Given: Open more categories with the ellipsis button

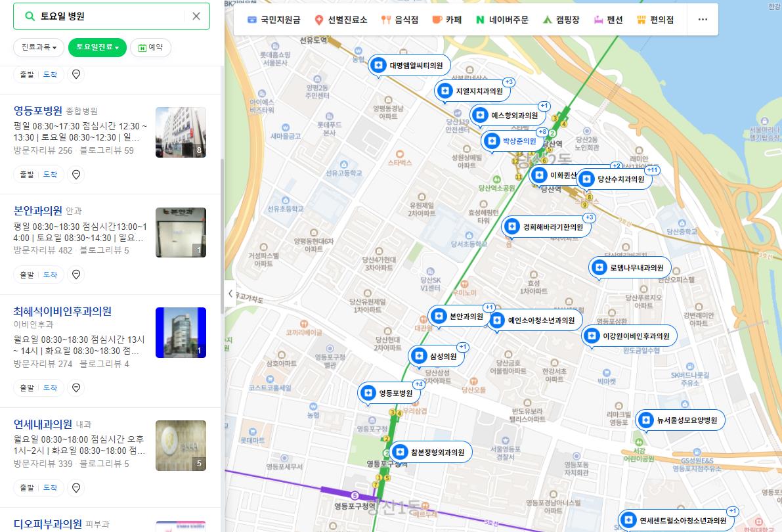Looking at the screenshot, I should click(x=703, y=20).
